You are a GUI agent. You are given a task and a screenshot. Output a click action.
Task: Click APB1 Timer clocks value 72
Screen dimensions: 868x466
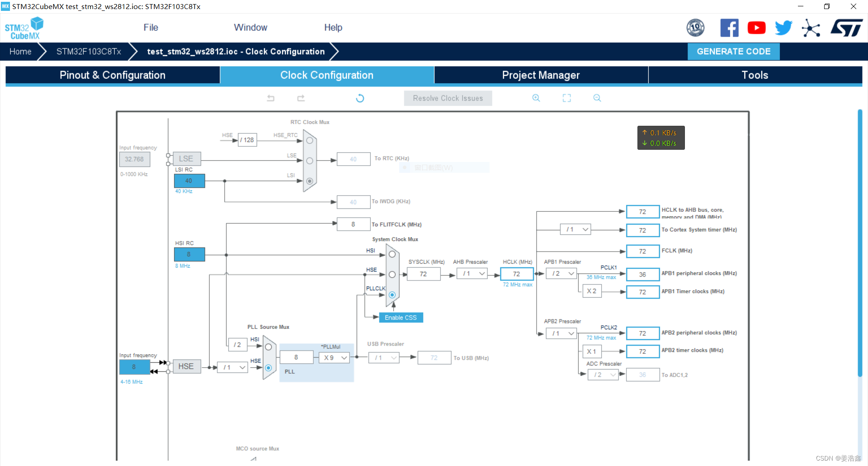pyautogui.click(x=642, y=292)
